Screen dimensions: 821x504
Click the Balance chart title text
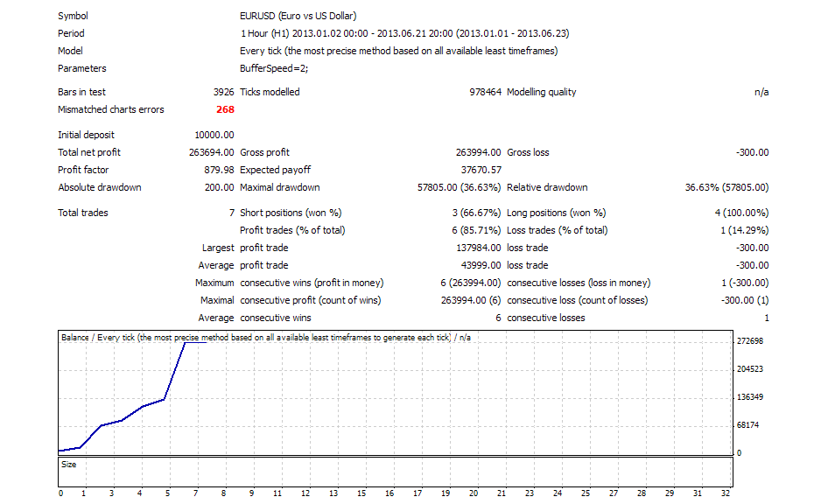264,338
